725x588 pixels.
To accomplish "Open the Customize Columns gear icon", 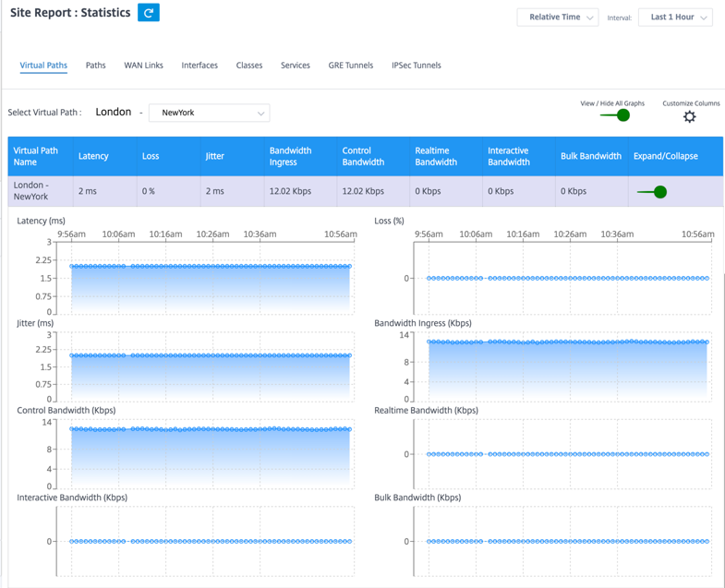I will pyautogui.click(x=689, y=116).
